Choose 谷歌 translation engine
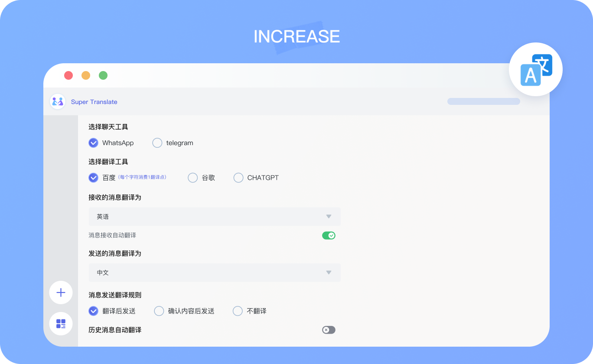 [x=192, y=178]
